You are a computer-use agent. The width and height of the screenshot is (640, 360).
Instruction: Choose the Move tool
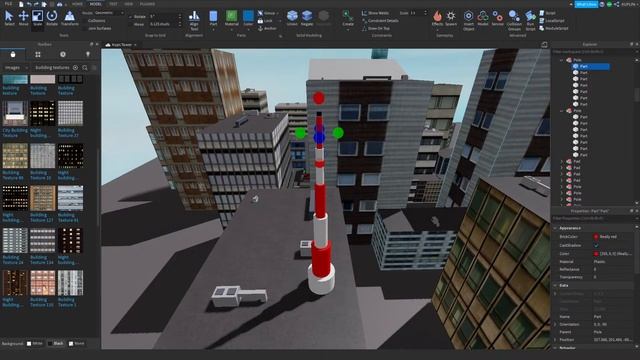tap(23, 18)
